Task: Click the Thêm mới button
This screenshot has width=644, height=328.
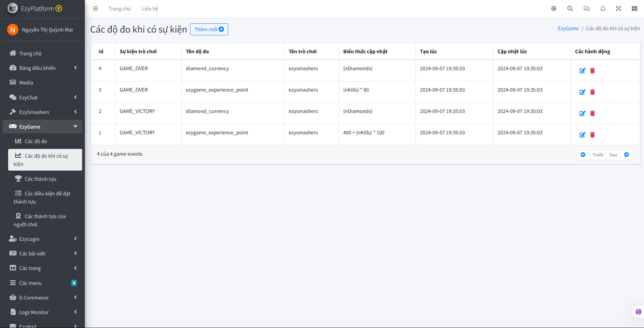Action: point(209,30)
